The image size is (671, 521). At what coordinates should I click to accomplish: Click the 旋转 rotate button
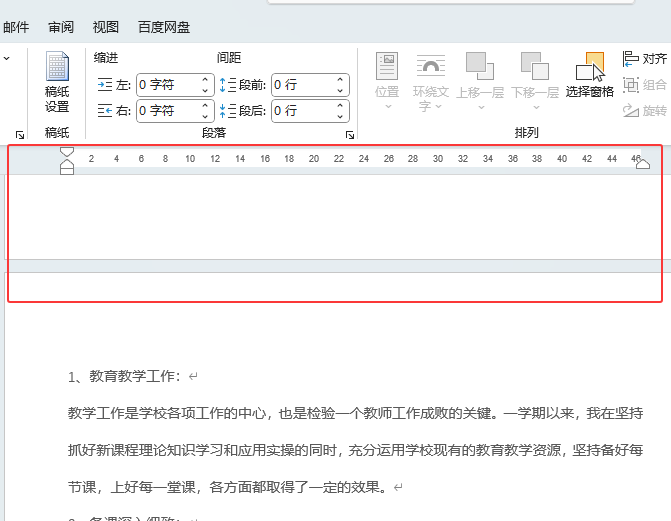click(x=645, y=111)
